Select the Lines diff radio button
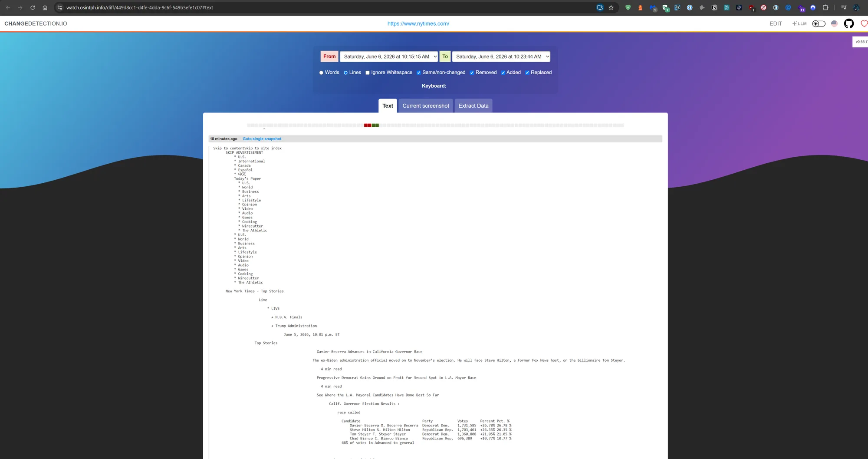This screenshot has width=868, height=459. 345,73
